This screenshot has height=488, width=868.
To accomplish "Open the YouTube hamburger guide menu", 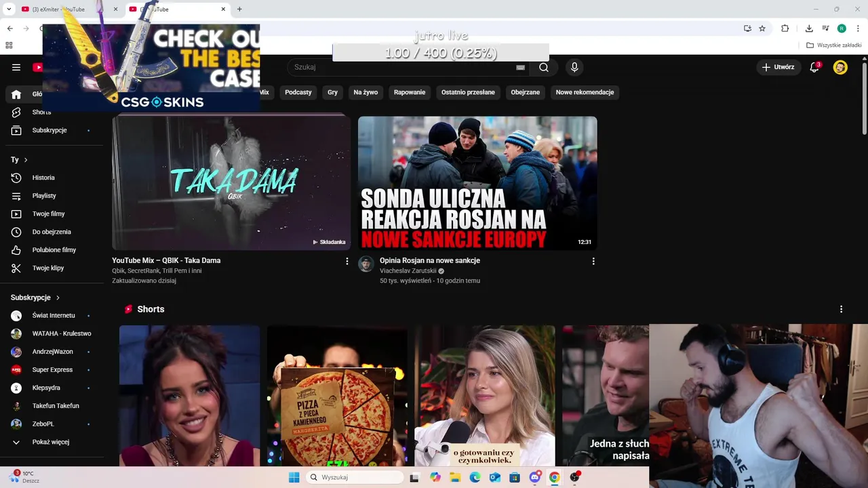I will point(16,67).
